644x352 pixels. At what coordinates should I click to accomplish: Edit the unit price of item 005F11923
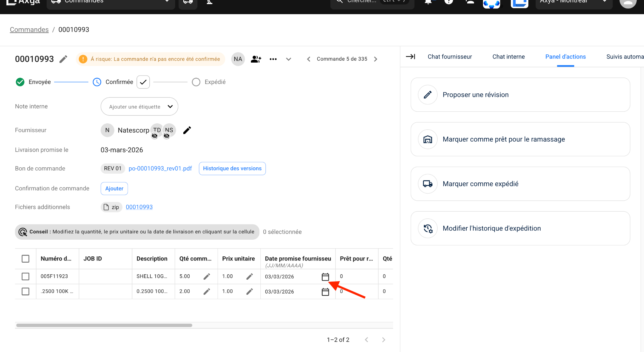tap(250, 276)
